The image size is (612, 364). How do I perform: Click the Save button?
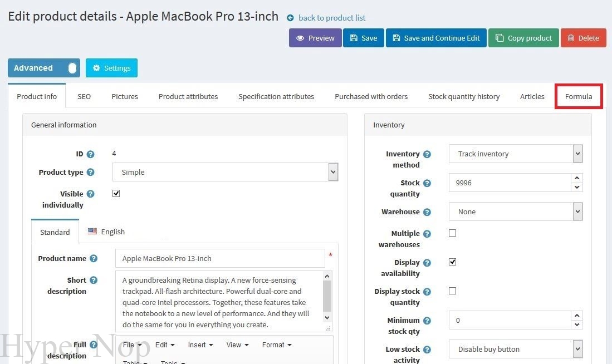tap(364, 38)
